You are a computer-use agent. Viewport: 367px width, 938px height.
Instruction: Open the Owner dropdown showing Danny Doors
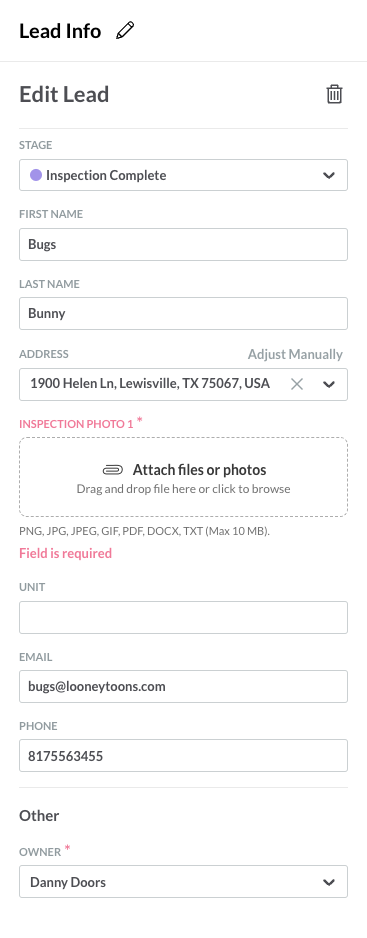[183, 882]
